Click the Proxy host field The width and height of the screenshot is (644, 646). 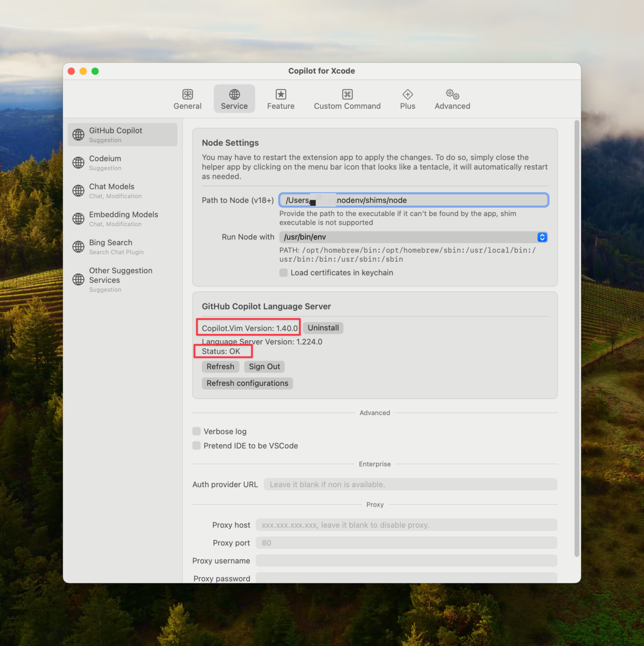click(x=407, y=525)
